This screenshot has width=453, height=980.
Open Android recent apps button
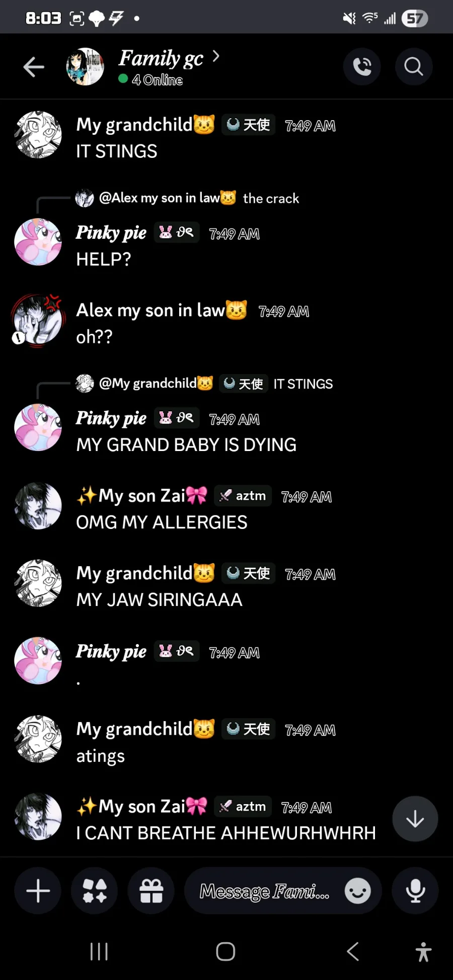(x=99, y=951)
